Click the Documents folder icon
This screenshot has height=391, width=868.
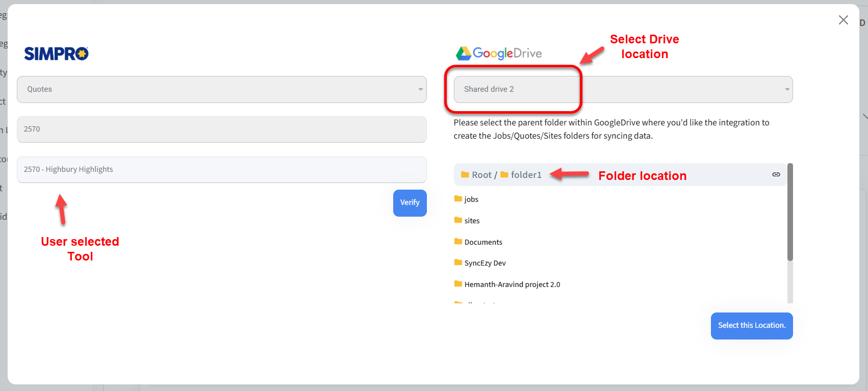(x=458, y=242)
